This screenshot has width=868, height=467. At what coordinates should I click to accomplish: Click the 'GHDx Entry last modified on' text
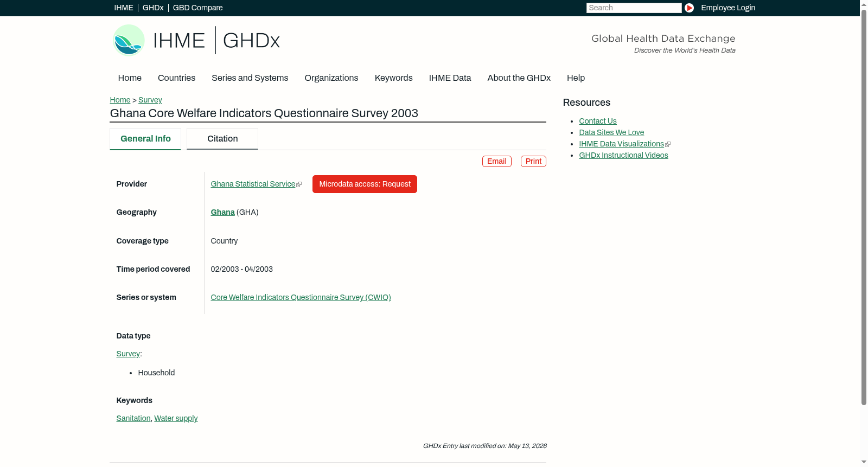coord(485,446)
